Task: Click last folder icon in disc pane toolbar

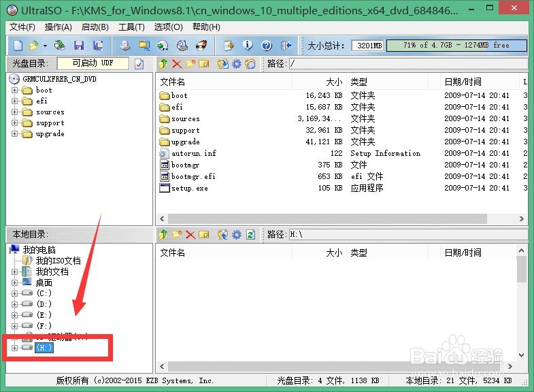Action: point(250,64)
